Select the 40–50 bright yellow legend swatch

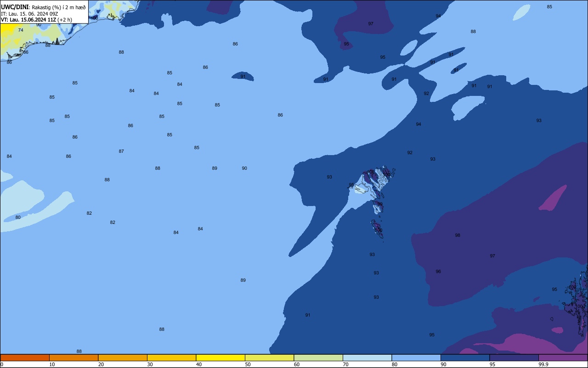(220, 357)
